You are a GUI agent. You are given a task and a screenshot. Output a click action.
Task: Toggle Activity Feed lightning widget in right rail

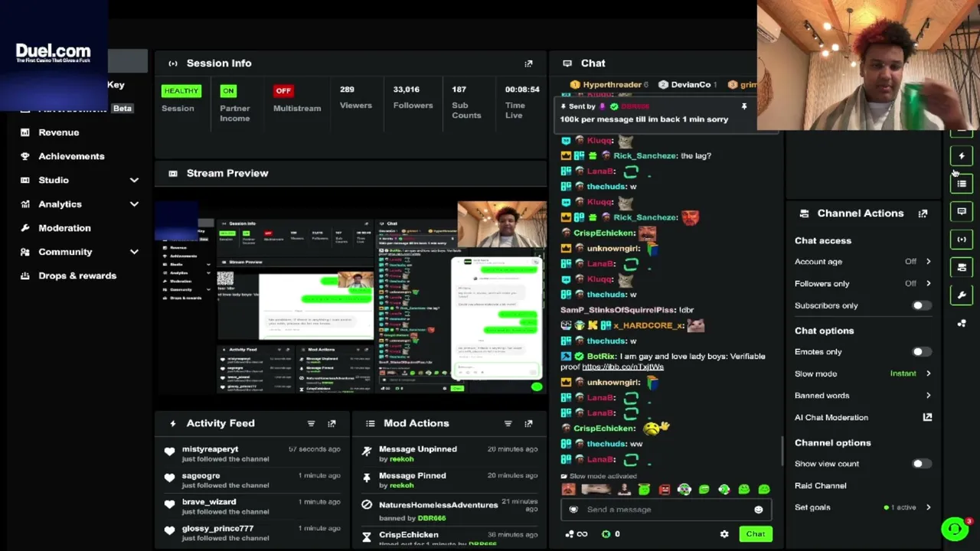click(962, 156)
